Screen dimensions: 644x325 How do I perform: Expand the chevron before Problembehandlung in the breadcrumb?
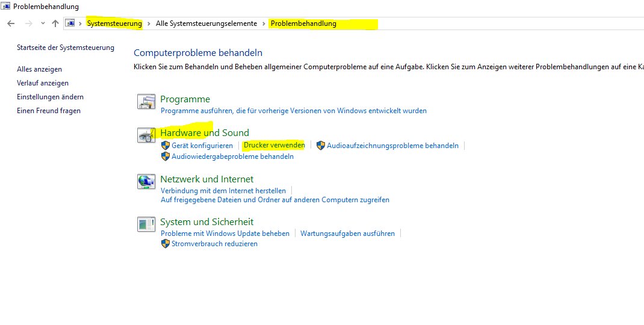click(264, 24)
